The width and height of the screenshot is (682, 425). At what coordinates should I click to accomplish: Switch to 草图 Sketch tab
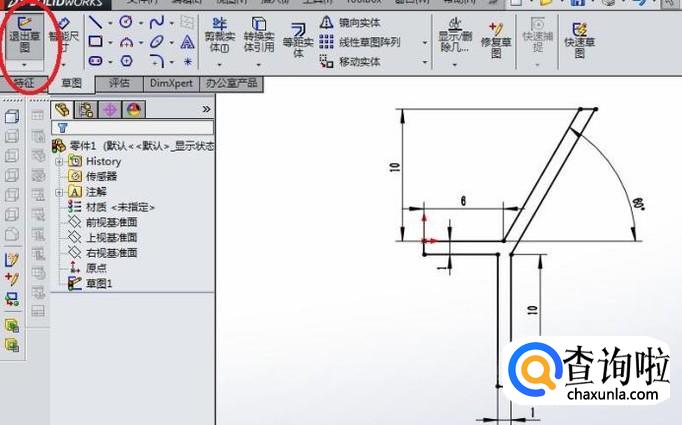coord(71,83)
